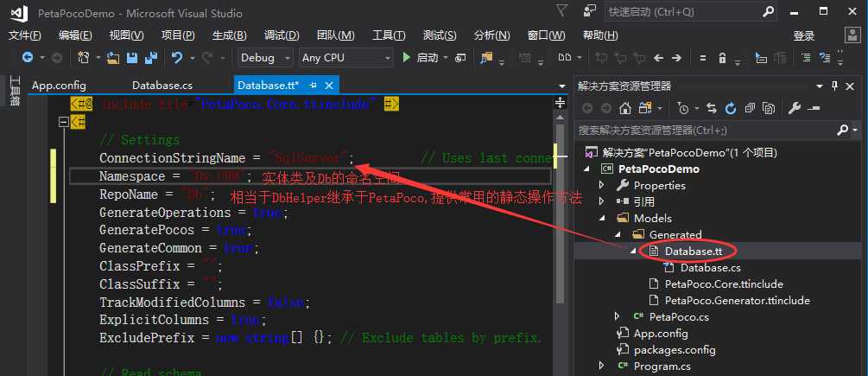868x376 pixels.
Task: Click the Home icon in Solution Explorer
Action: coord(625,109)
